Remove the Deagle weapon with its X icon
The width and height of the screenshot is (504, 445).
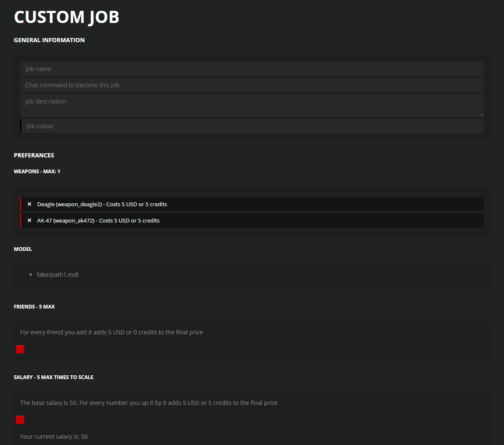coord(29,204)
